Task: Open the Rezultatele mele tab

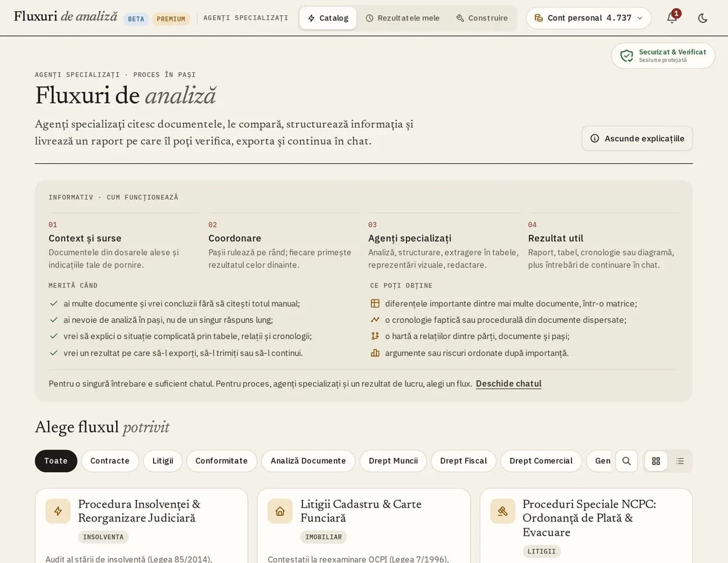Action: coord(403,18)
